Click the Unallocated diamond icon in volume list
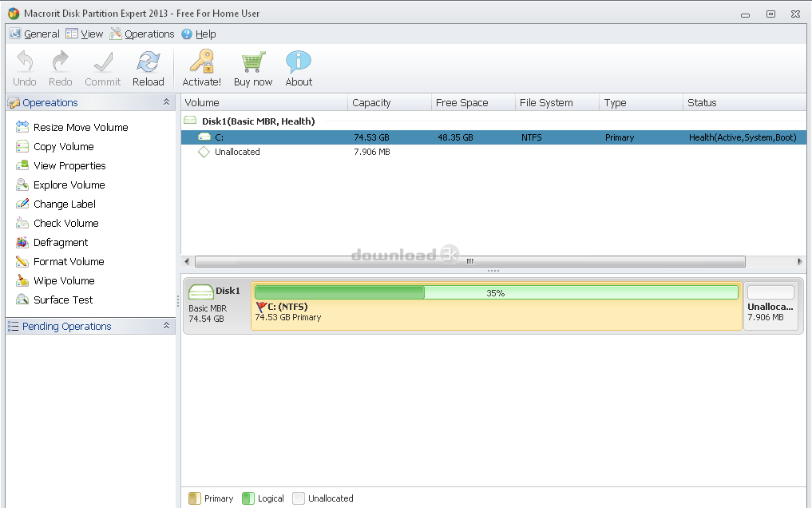Screen dimensions: 812x508 pyautogui.click(x=204, y=152)
